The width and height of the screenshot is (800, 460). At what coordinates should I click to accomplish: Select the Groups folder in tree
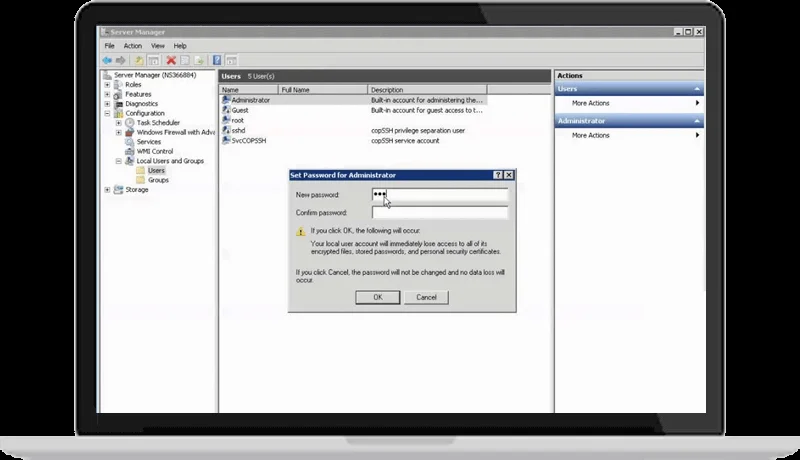[158, 180]
